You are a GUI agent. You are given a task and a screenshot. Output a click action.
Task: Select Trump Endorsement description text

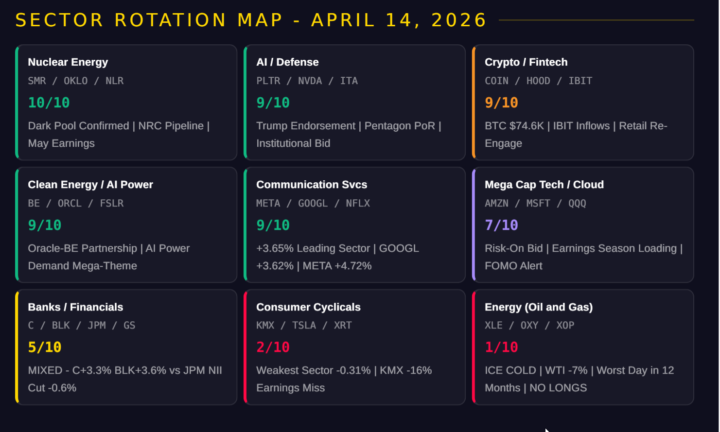(349, 135)
